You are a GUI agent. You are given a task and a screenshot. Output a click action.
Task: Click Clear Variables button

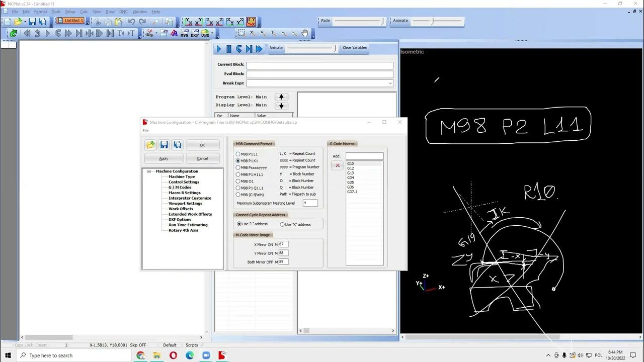point(355,48)
